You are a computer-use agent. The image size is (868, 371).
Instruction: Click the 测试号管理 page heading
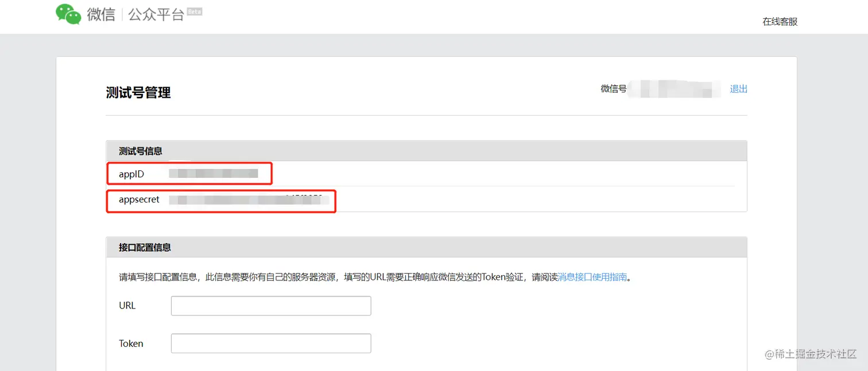(x=138, y=93)
